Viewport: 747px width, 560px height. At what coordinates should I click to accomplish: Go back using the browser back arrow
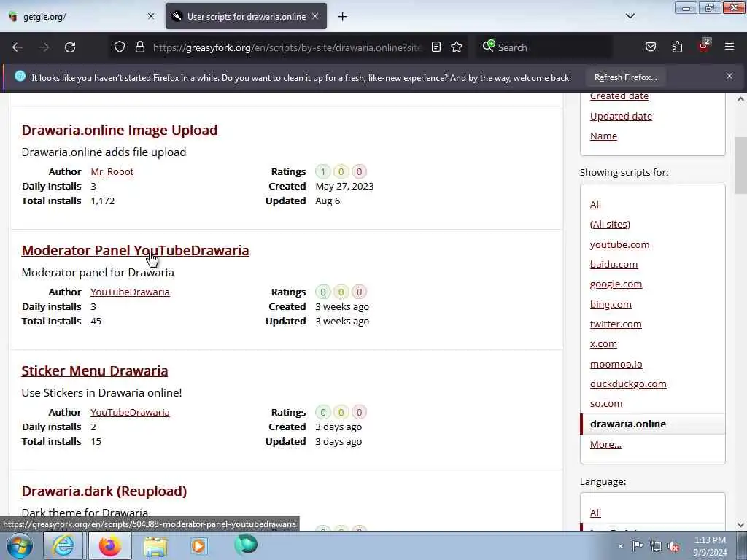click(x=18, y=47)
